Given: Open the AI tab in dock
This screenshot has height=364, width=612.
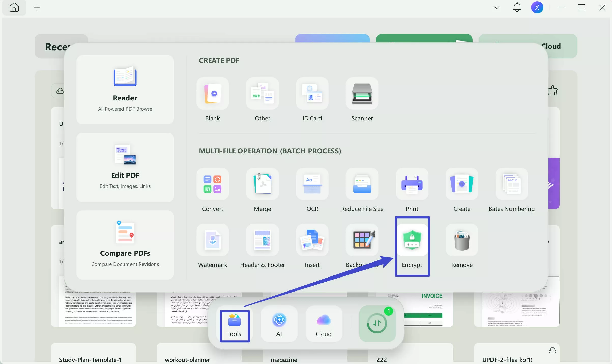Looking at the screenshot, I should (x=279, y=324).
